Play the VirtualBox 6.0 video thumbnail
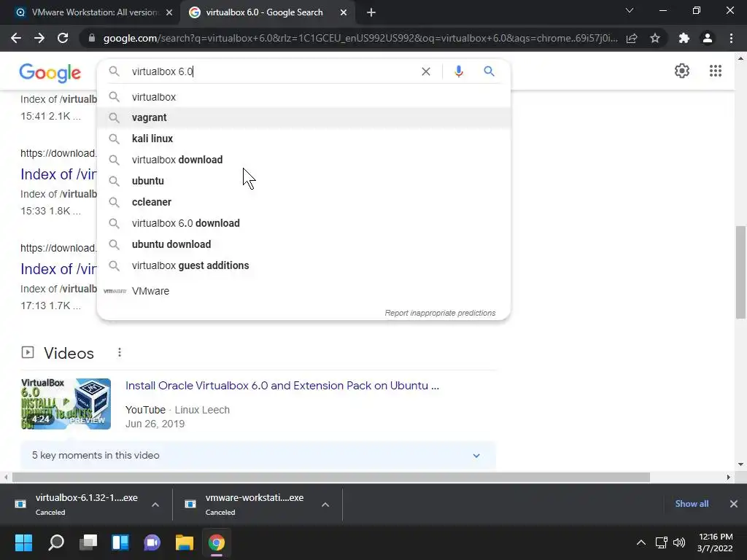Image resolution: width=747 pixels, height=560 pixels. (66, 404)
